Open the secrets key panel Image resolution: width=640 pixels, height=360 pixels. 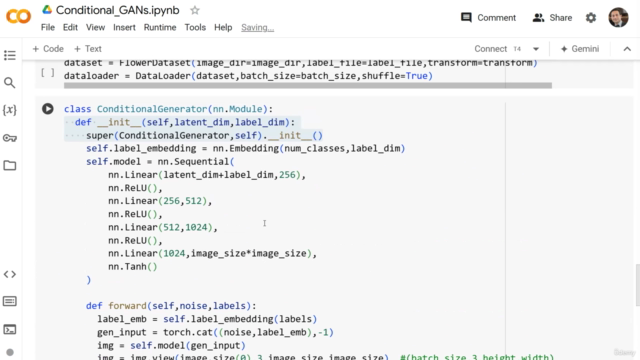tap(10, 138)
